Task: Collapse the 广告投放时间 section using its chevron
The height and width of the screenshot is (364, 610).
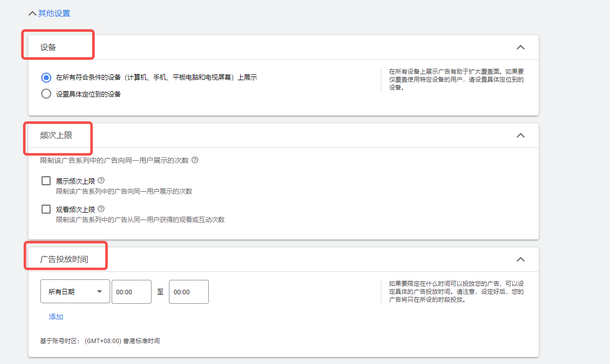Action: [520, 259]
